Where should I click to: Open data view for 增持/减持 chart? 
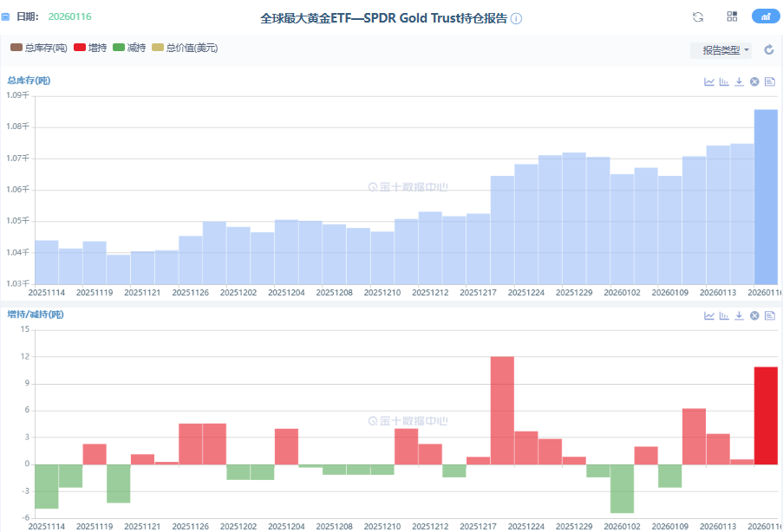[x=769, y=315]
